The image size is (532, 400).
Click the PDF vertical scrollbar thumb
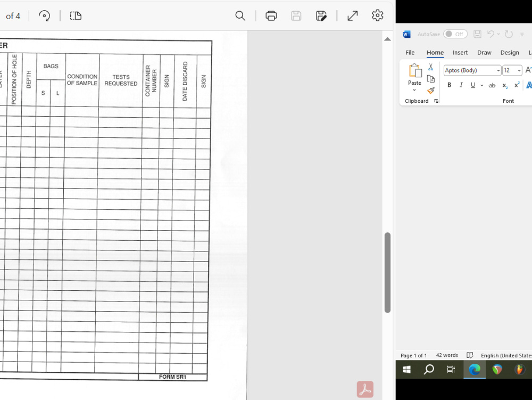point(387,273)
